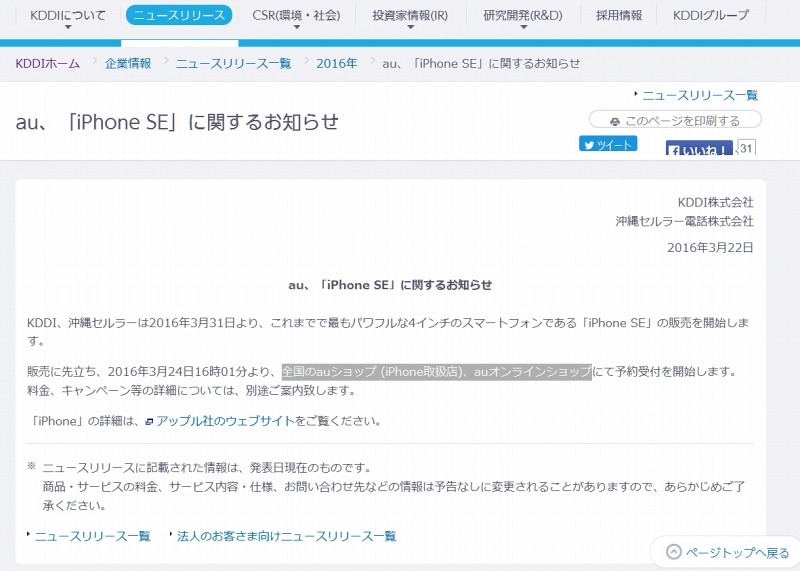The image size is (800, 571).
Task: Open the 研究開発(R&D) menu
Action: coord(523,15)
